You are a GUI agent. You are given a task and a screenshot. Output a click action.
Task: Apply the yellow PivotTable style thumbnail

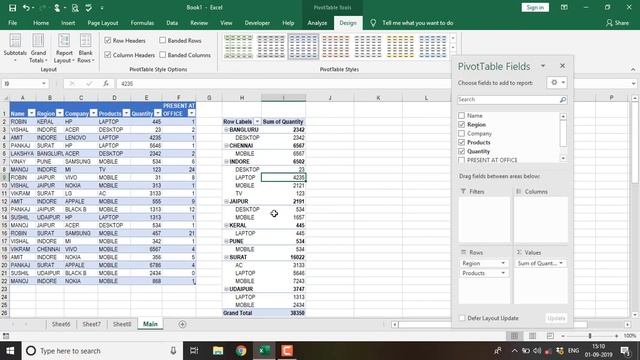[400, 46]
